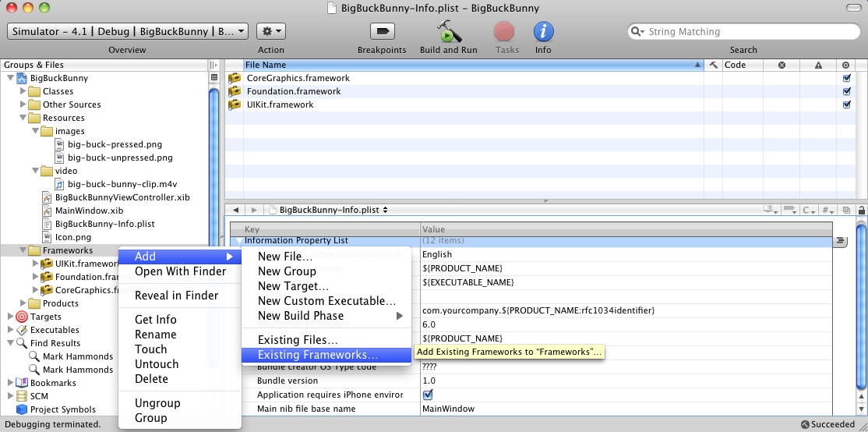This screenshot has width=868, height=432.
Task: Choose New Custom Executable… menu item
Action: [326, 301]
